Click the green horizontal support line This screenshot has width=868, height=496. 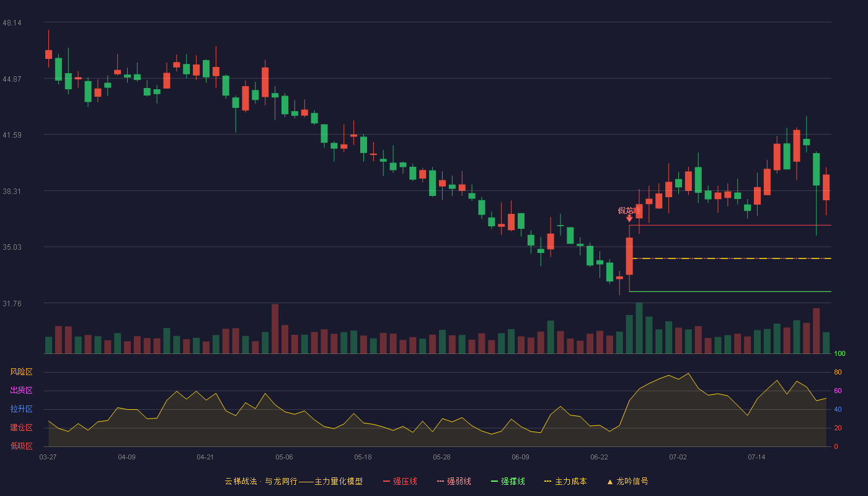pyautogui.click(x=730, y=291)
